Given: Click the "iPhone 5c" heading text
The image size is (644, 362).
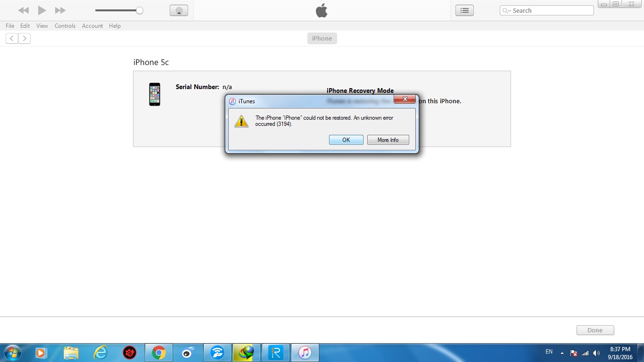Looking at the screenshot, I should (x=151, y=62).
